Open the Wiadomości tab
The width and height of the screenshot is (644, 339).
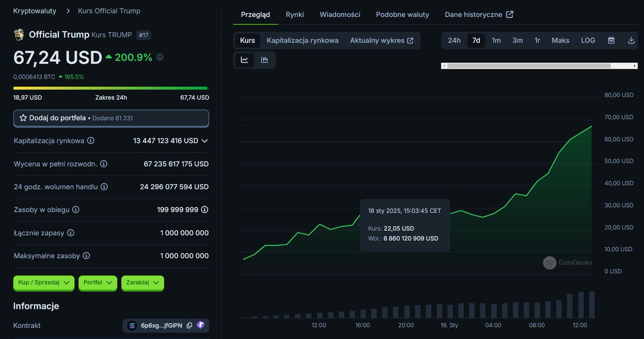coord(340,14)
